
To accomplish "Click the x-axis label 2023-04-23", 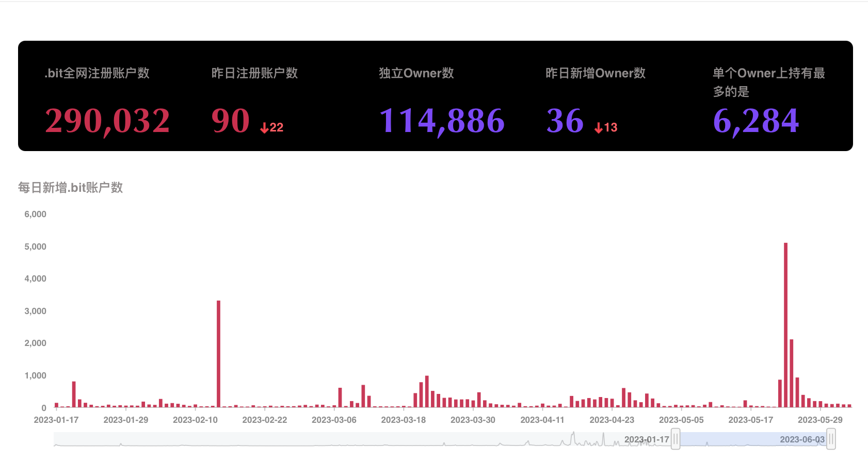I will pos(612,420).
